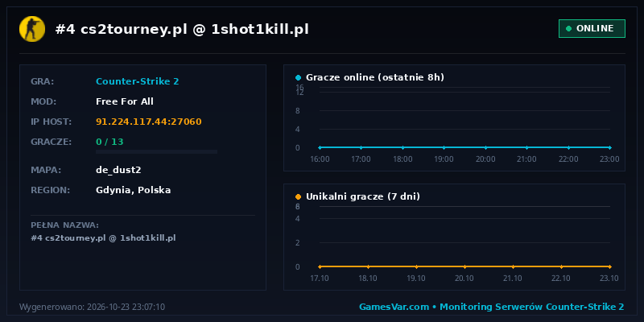
Task: Click the 17.10 date axis label
Action: pyautogui.click(x=320, y=278)
